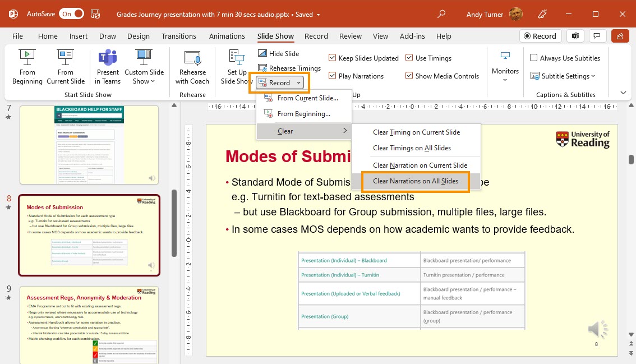The height and width of the screenshot is (364, 636).
Task: Start slide show From Beginning
Action: tap(27, 67)
